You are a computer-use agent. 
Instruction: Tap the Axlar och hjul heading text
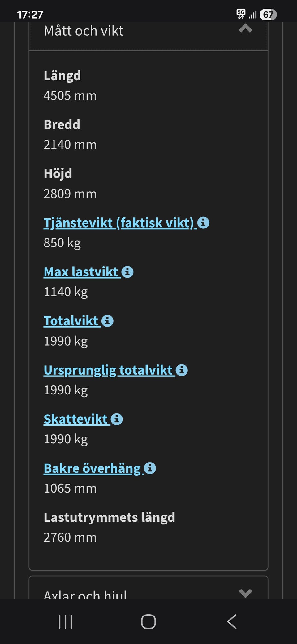pyautogui.click(x=85, y=594)
